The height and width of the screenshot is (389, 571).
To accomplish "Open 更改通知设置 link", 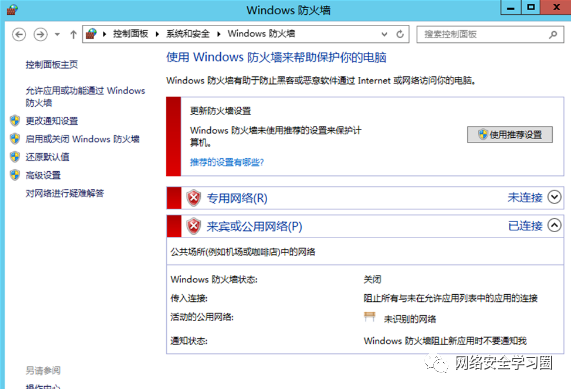I will [x=52, y=121].
